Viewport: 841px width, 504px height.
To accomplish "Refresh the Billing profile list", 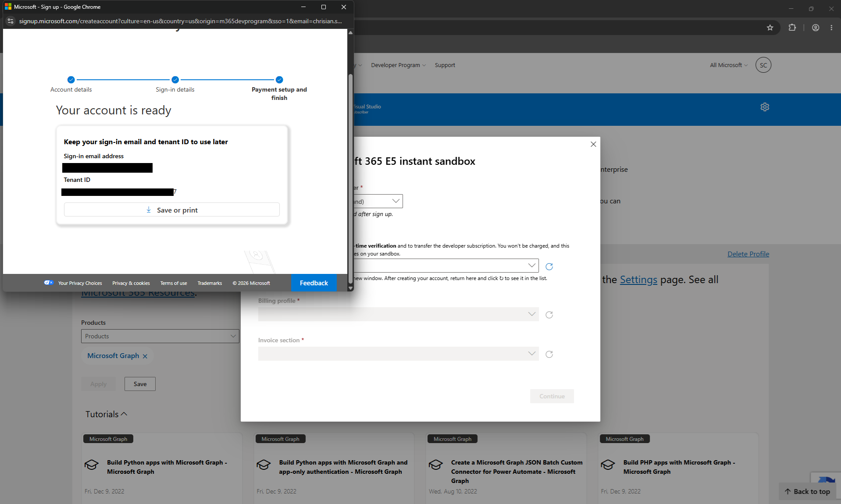I will click(x=549, y=315).
